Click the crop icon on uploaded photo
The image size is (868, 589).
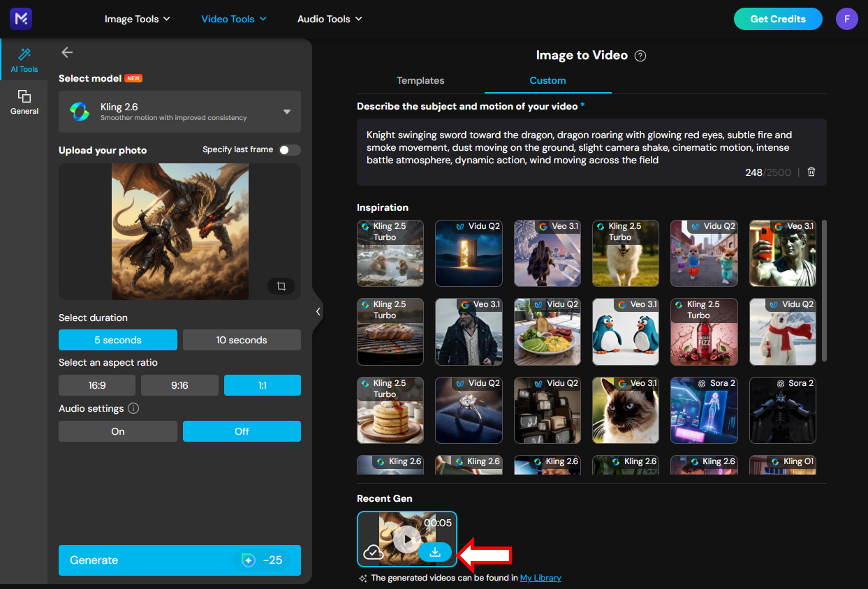[281, 286]
